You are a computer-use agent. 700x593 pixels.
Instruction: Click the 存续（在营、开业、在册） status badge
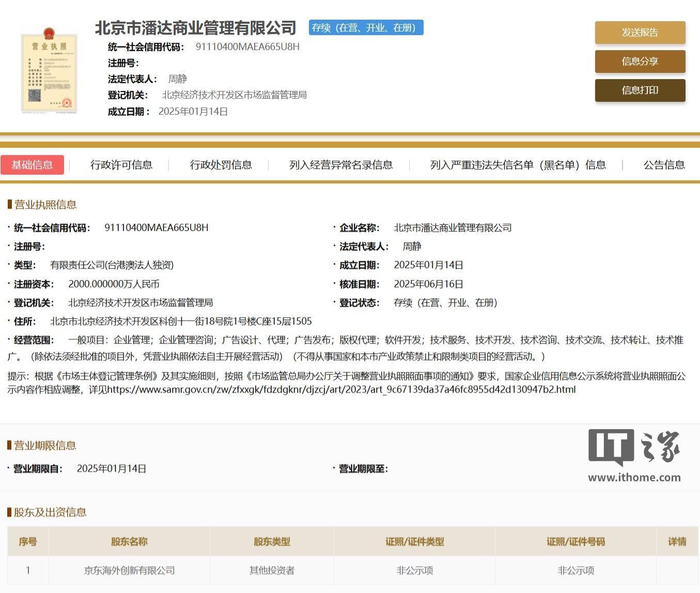click(366, 27)
